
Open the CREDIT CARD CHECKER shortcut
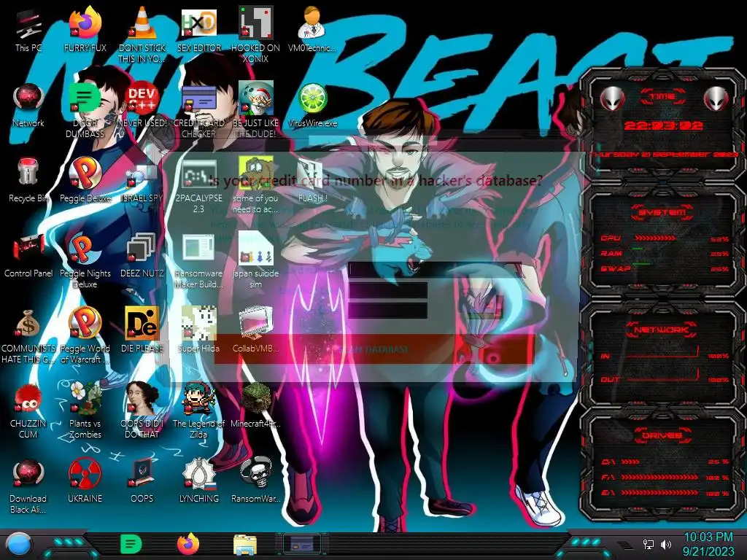tap(198, 111)
